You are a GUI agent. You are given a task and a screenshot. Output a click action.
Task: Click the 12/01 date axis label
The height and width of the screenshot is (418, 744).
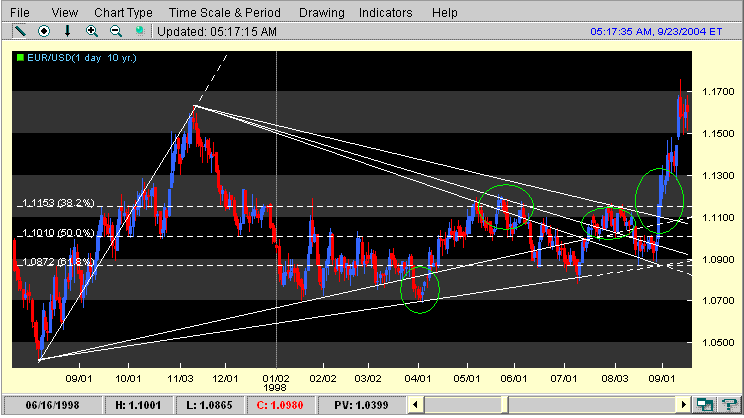point(225,379)
